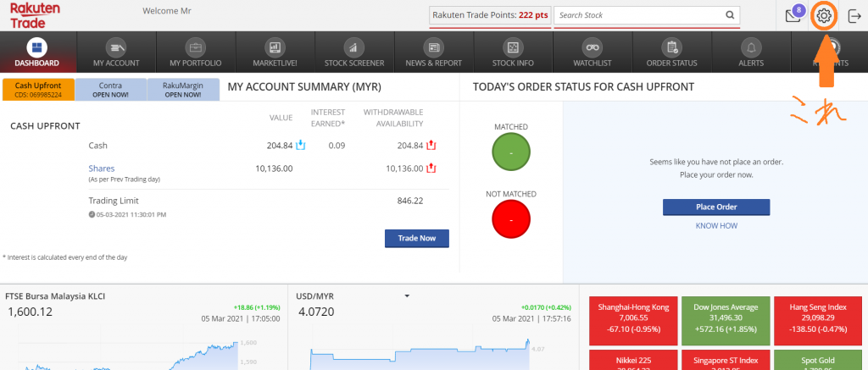Screen dimensions: 868x370
Task: Open the settings gear icon
Action: click(824, 15)
